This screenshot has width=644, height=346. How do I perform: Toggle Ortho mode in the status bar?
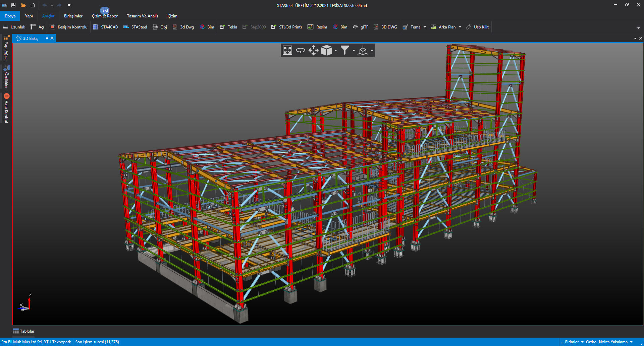[x=591, y=342]
